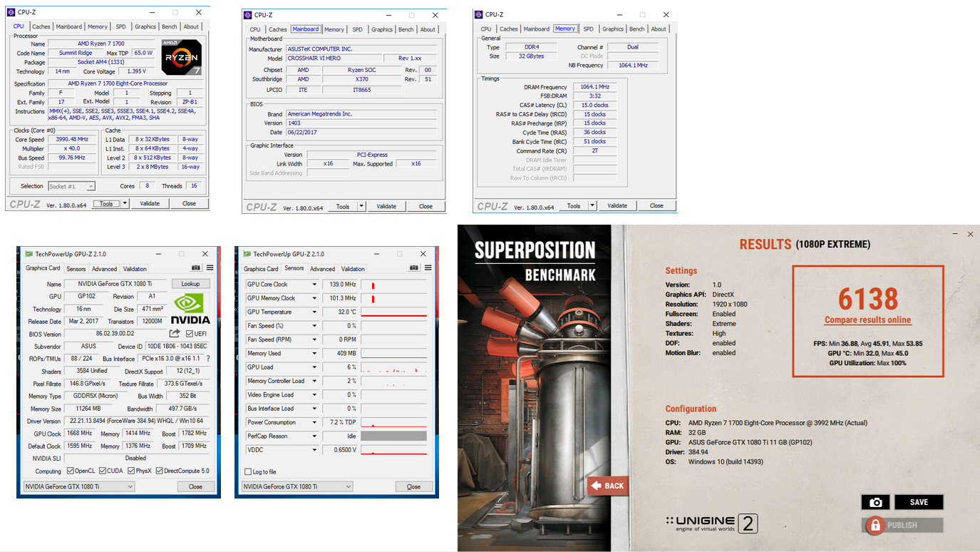Switch to SPD tab in the CPU-Z Mainboard window
This screenshot has height=552, width=980.
357,29
